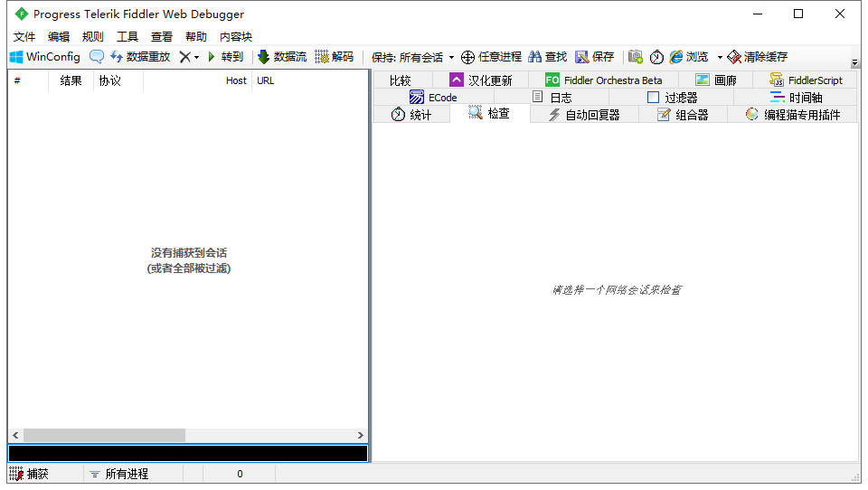Click the 任意进程 crosshair target
Viewport: 868px width, 490px height.
[x=492, y=56]
